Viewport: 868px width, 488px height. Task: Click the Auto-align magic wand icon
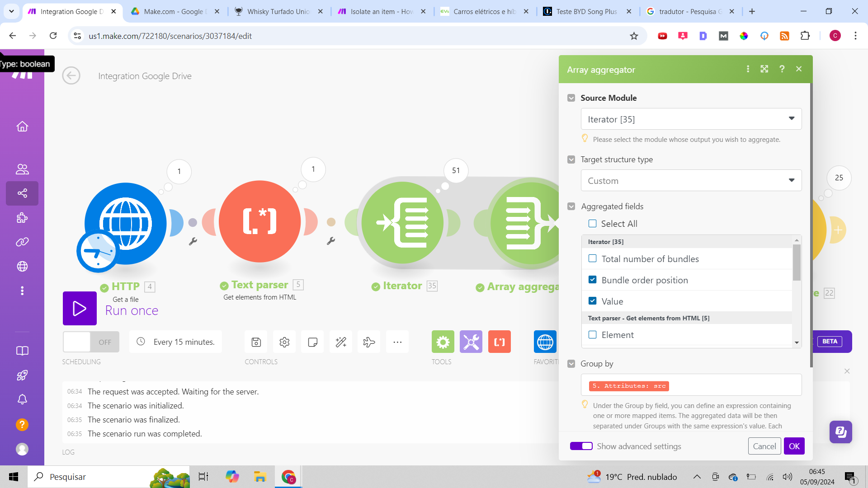(x=341, y=342)
